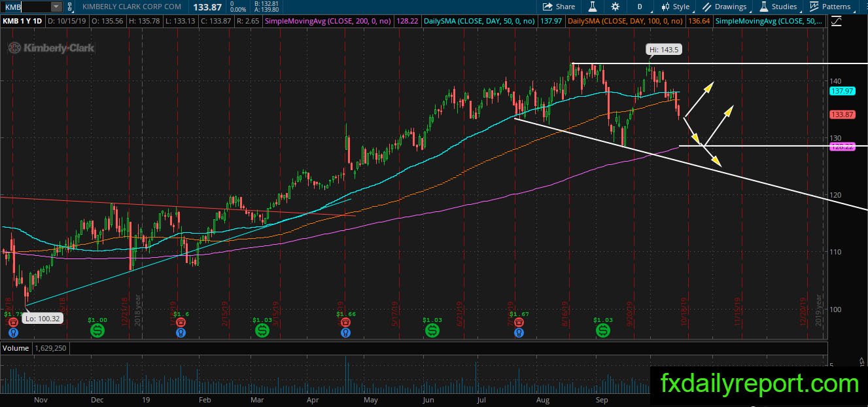The height and width of the screenshot is (407, 868).
Task: Click the Lo: 100.32 price bubble
Action: (42, 319)
